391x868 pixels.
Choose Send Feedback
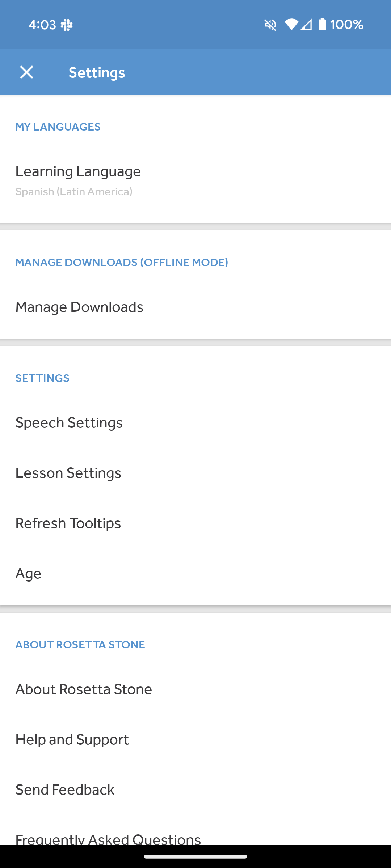195,790
